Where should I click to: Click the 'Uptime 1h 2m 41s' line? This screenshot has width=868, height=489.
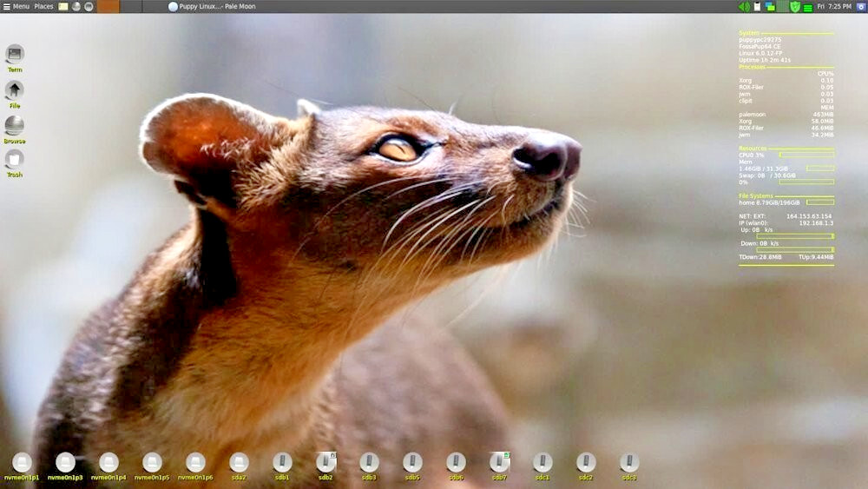pyautogui.click(x=765, y=60)
